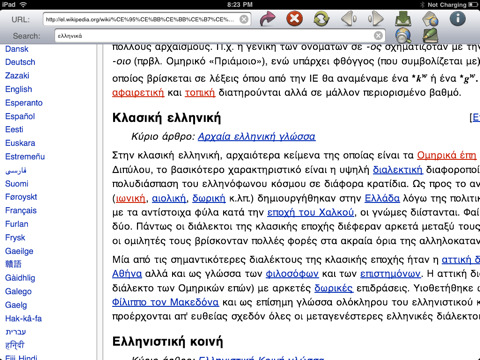The height and width of the screenshot is (360, 480).
Task: Open the 贛語 language link
Action: [13, 264]
